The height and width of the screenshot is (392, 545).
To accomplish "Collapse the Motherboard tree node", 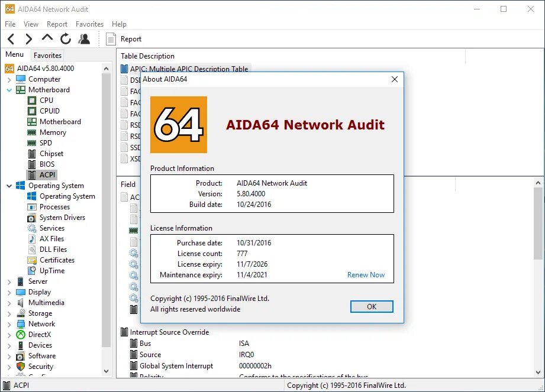I will pos(9,90).
